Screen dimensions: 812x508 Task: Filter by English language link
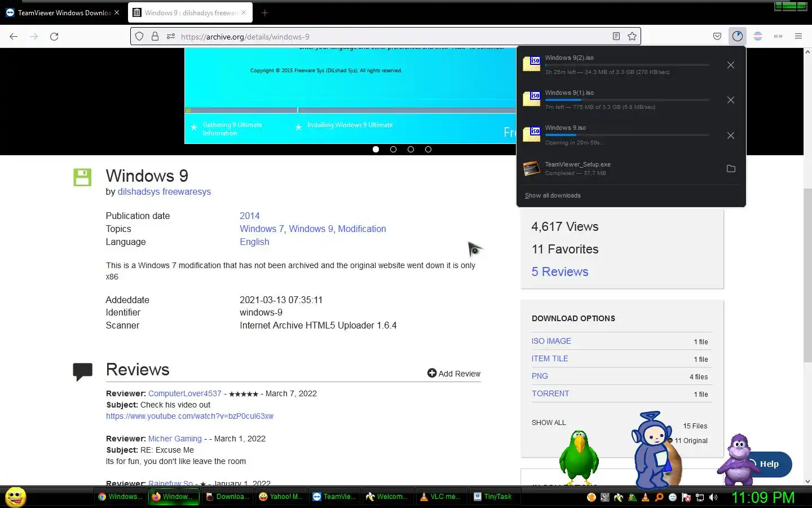pos(254,242)
